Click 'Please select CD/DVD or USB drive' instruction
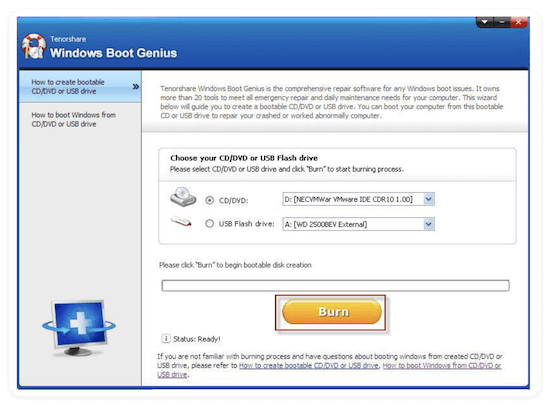 tap(287, 169)
